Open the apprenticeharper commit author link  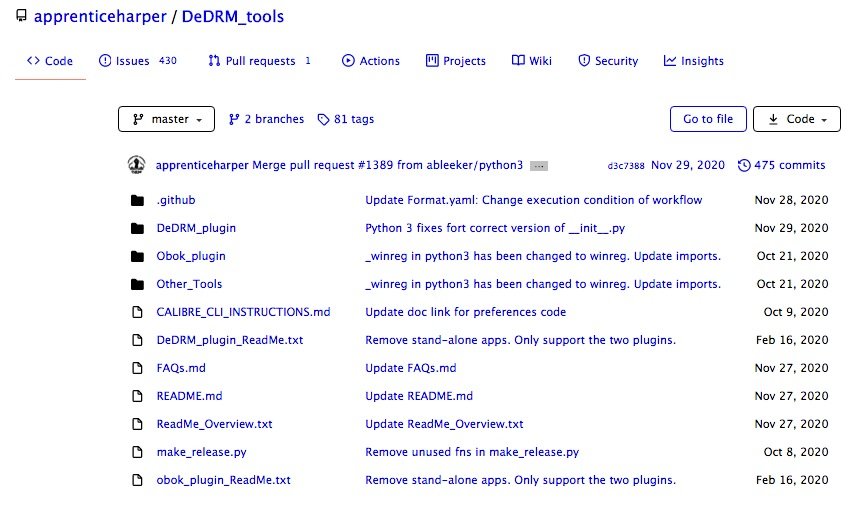[202, 165]
